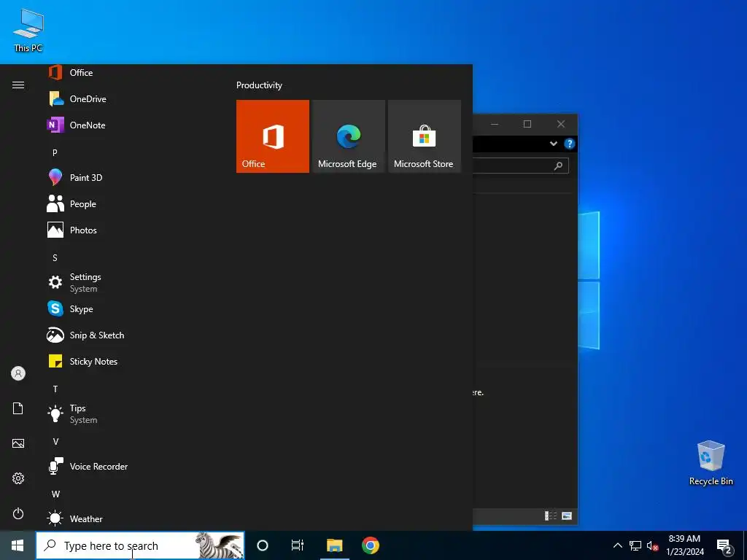Open the Action Center notifications icon
The image size is (747, 560).
(724, 545)
